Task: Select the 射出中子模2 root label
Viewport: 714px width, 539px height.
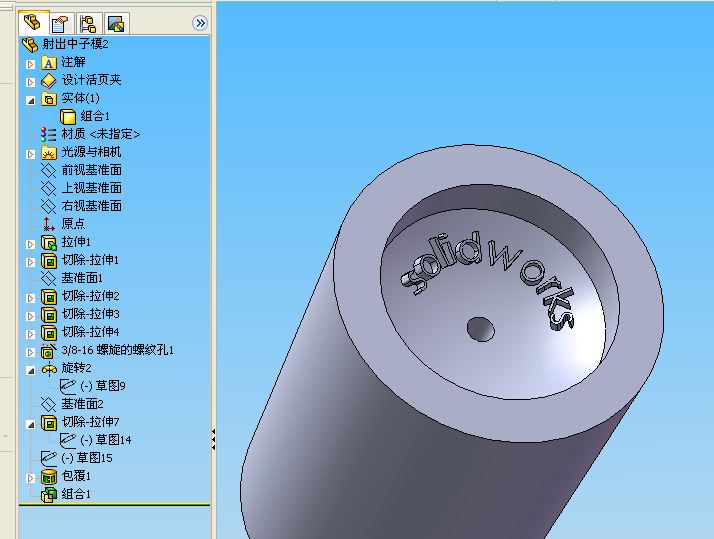Action: [75, 44]
